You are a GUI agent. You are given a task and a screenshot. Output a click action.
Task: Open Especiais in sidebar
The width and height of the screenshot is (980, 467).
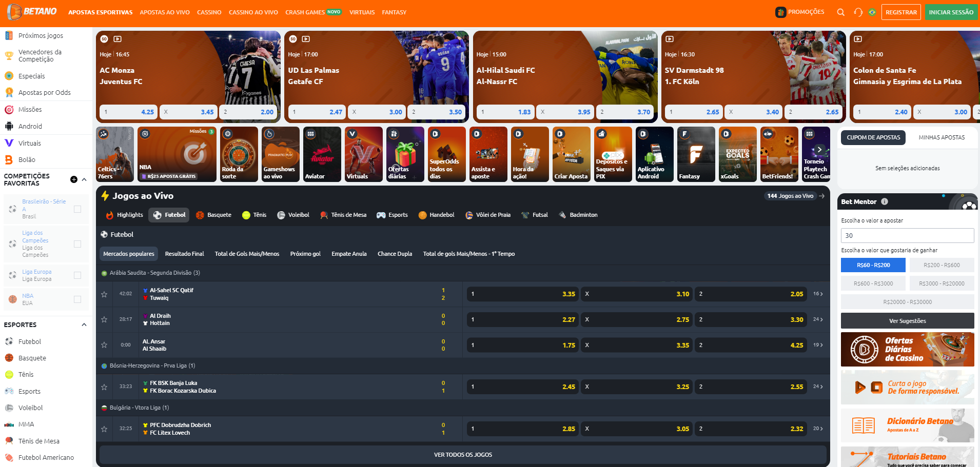[31, 76]
